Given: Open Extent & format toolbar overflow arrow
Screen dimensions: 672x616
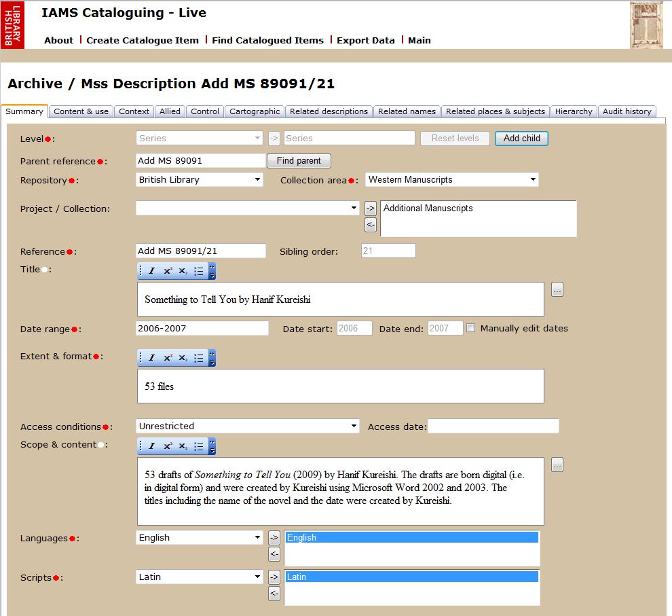Looking at the screenshot, I should [x=212, y=359].
